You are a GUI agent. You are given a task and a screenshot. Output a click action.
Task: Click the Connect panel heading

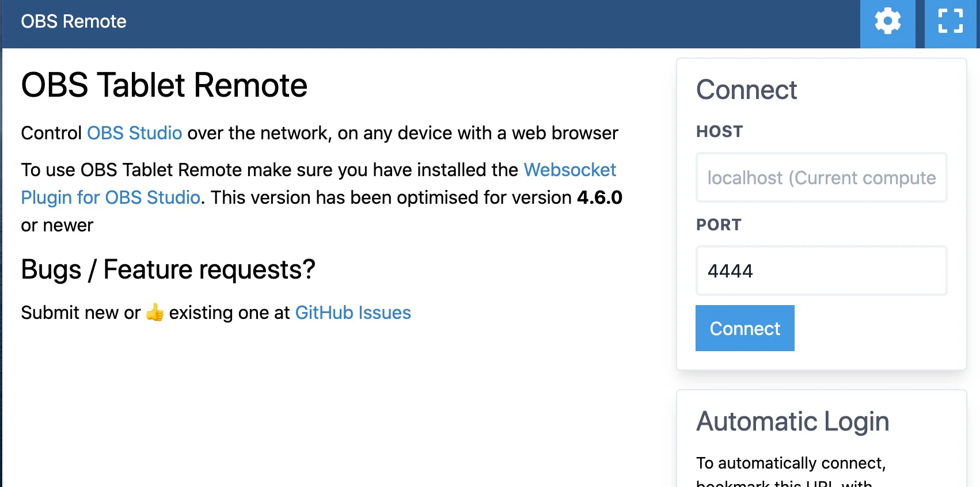tap(746, 90)
